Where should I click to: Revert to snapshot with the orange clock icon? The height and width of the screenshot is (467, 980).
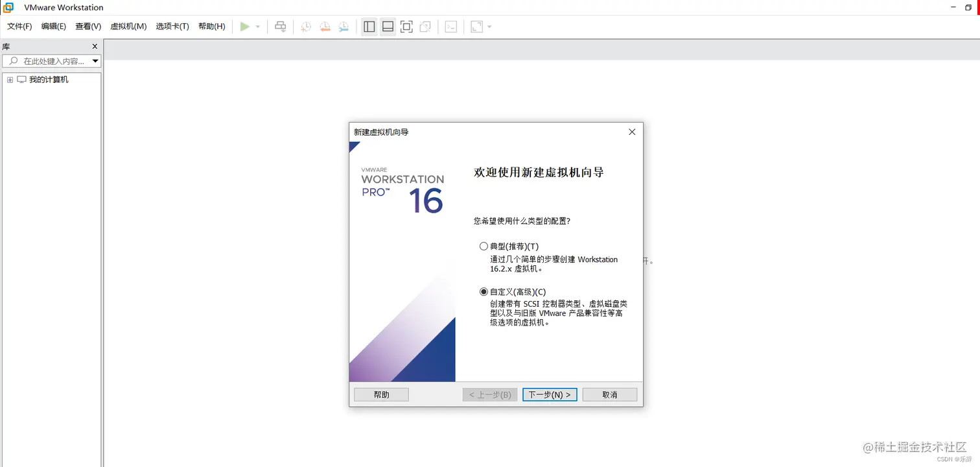click(325, 27)
